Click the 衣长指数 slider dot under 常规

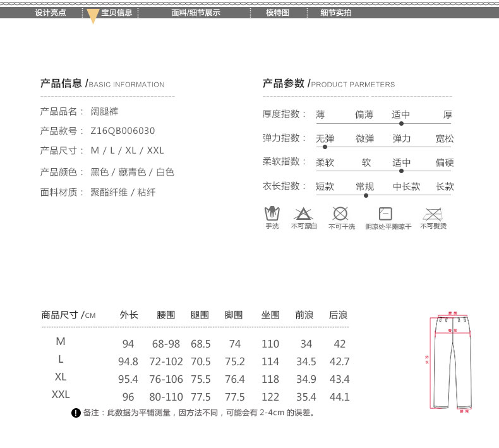point(365,195)
